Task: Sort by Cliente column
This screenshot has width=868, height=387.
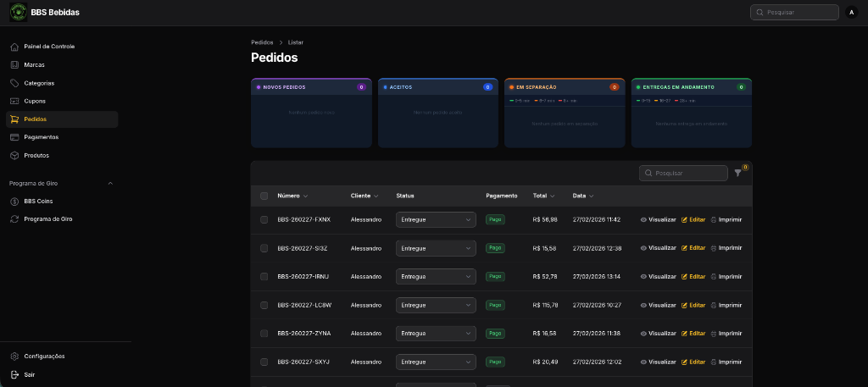Action: click(x=364, y=196)
